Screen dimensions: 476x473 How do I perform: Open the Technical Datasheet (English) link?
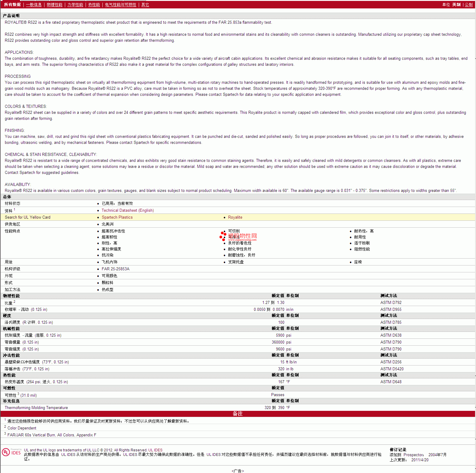tap(128, 211)
